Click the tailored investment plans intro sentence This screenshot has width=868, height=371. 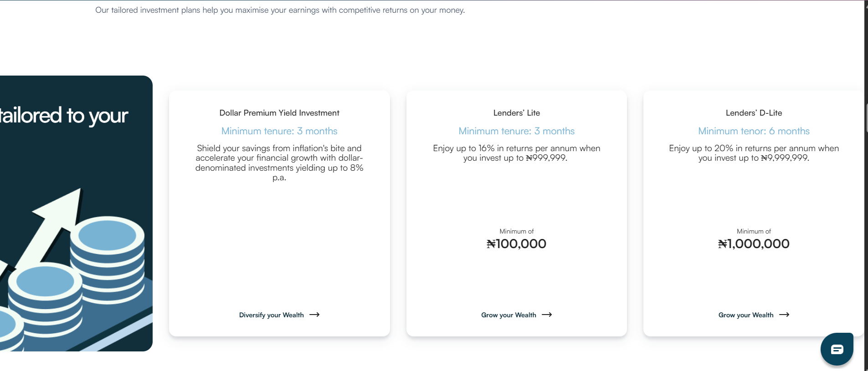(280, 10)
